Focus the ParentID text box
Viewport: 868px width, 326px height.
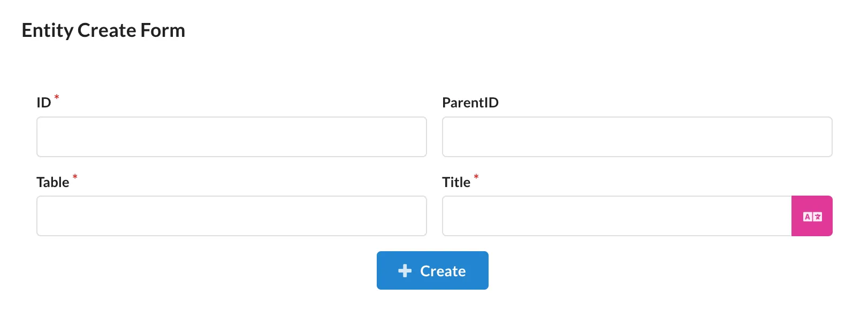pos(637,137)
